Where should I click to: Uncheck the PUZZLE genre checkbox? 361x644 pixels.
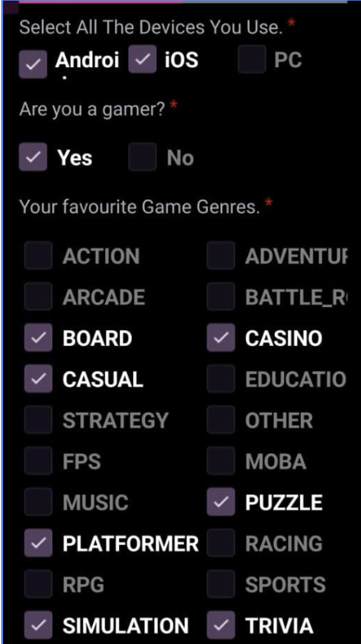pos(221,502)
